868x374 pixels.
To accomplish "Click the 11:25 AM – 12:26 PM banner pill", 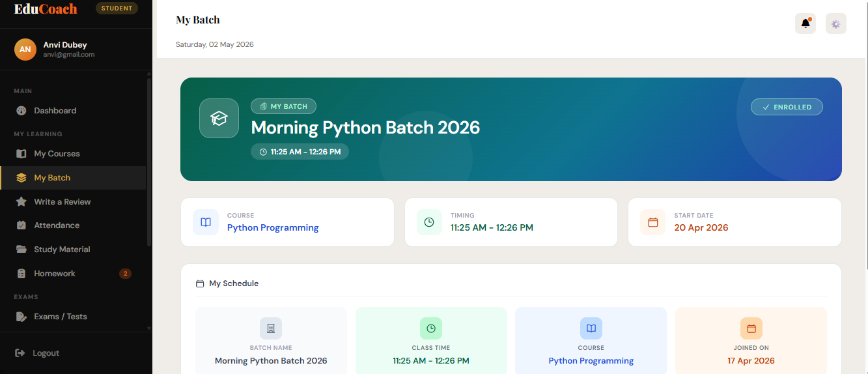I will [x=300, y=152].
